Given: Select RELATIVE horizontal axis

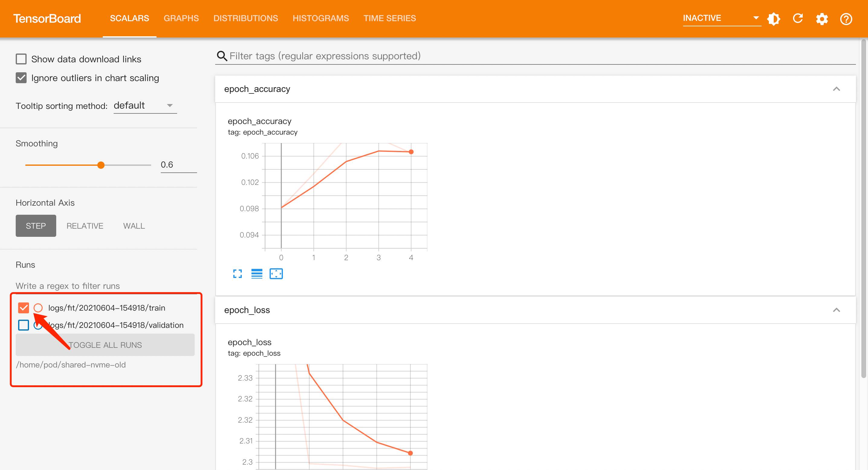Looking at the screenshot, I should coord(85,226).
